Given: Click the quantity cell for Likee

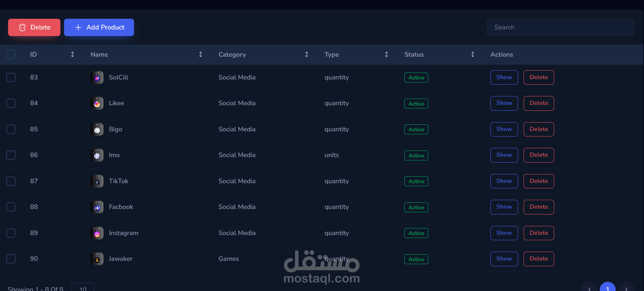Looking at the screenshot, I should click(x=337, y=103).
